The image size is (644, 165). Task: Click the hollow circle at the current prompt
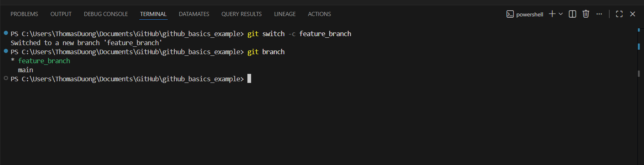pyautogui.click(x=5, y=78)
